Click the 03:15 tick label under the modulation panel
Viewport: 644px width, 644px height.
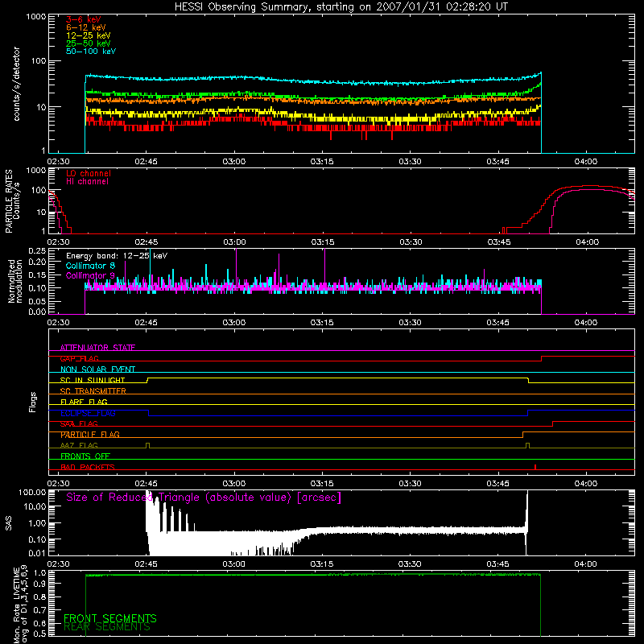pyautogui.click(x=322, y=323)
